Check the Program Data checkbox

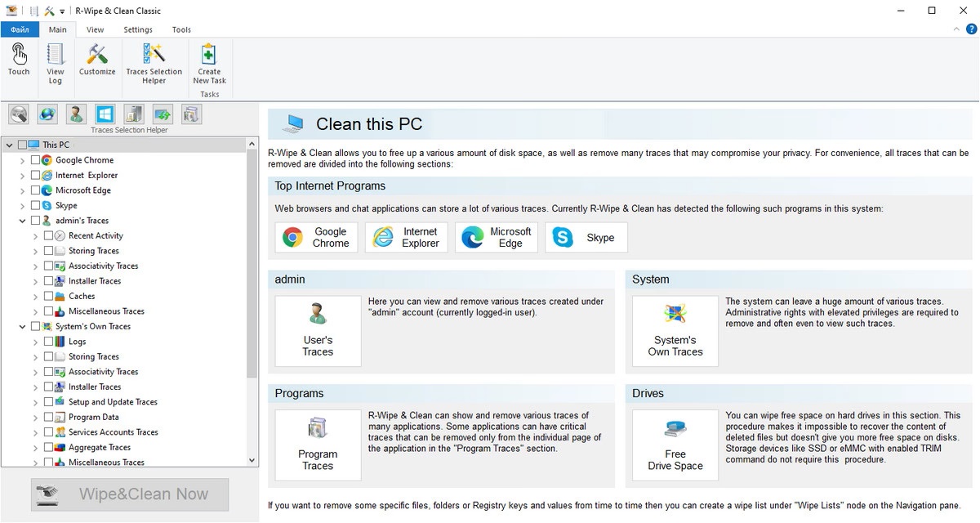[x=48, y=417]
